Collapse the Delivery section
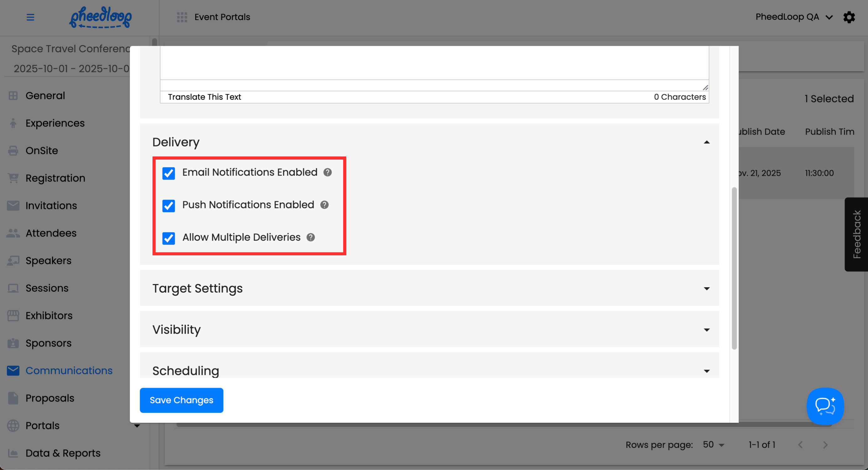868x470 pixels. click(707, 142)
